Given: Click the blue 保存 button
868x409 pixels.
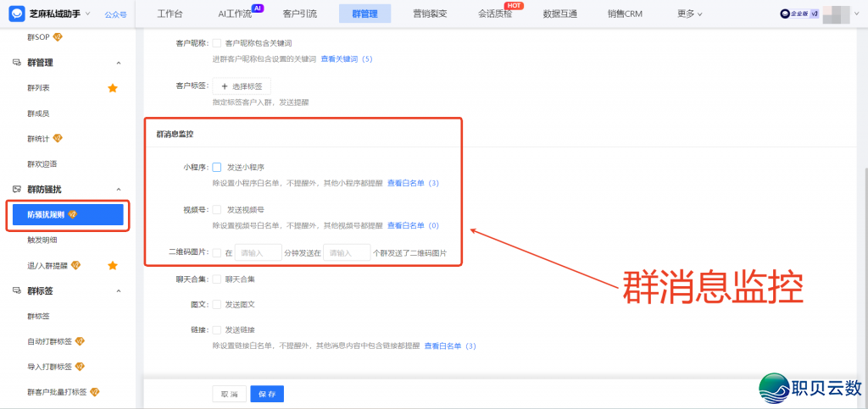Looking at the screenshot, I should tap(267, 394).
